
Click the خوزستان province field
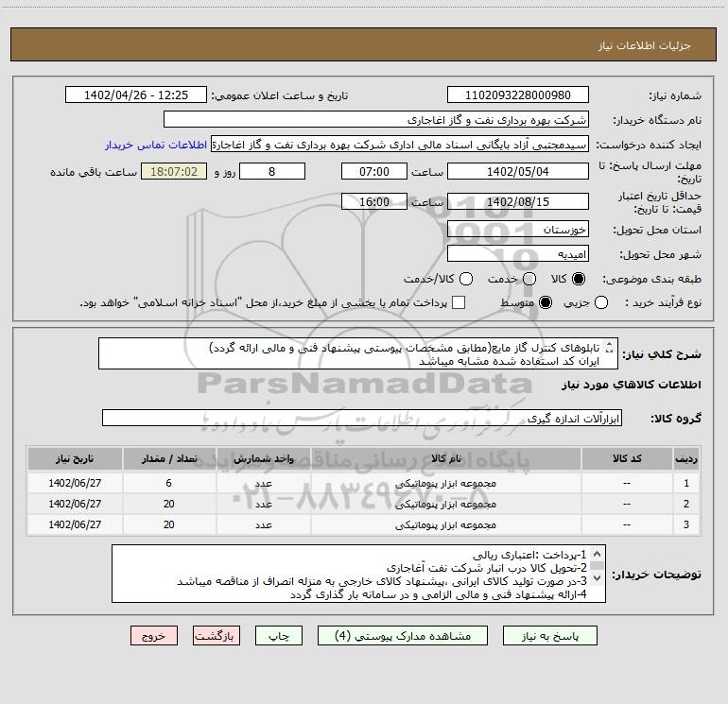click(x=518, y=230)
